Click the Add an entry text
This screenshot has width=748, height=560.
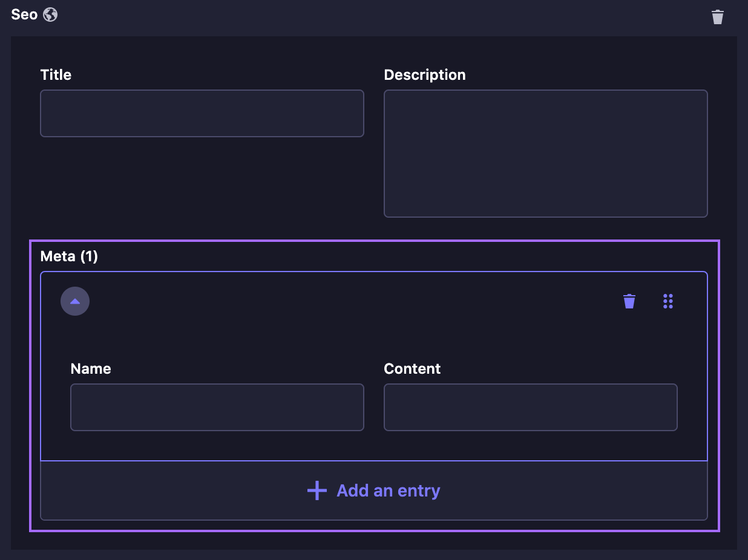tap(388, 490)
